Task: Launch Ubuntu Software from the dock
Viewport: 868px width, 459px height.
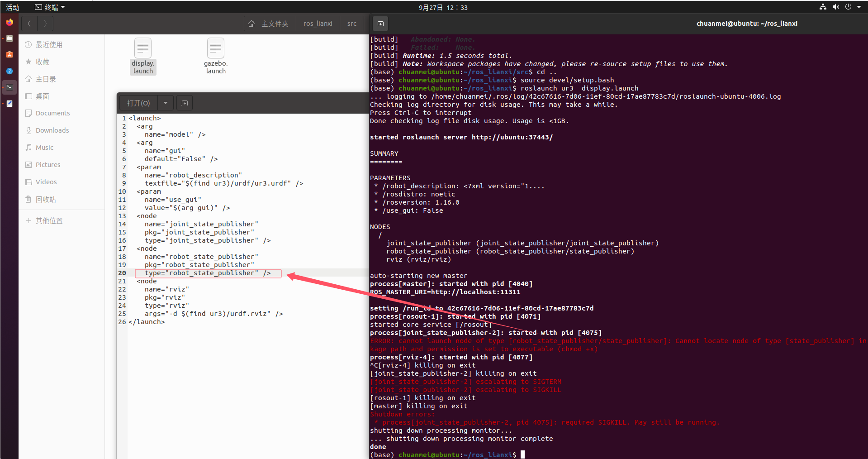Action: point(9,55)
